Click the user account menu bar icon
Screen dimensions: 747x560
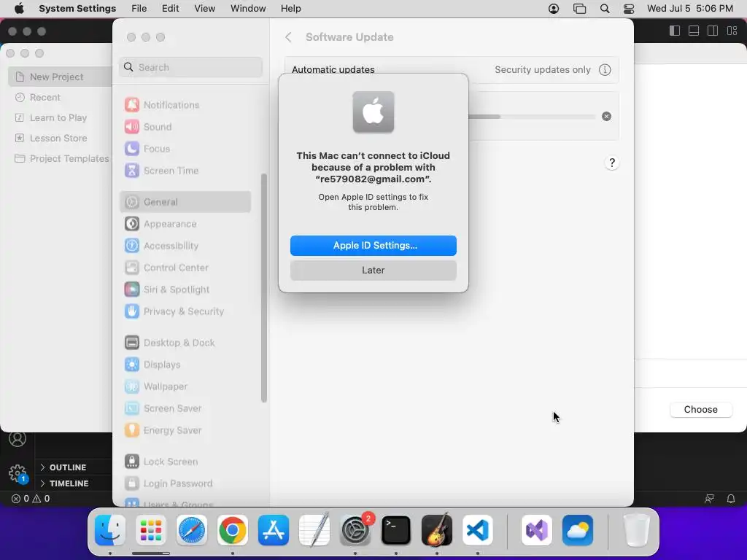coord(554,9)
